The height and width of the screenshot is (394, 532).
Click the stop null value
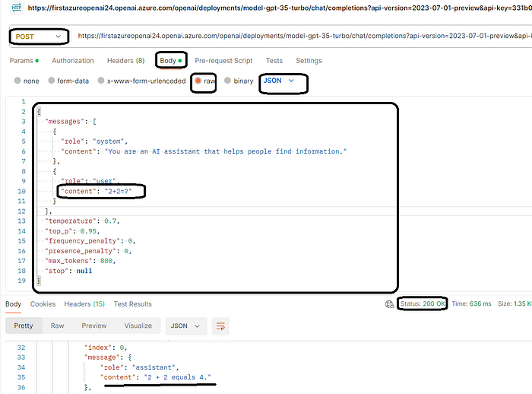click(84, 271)
